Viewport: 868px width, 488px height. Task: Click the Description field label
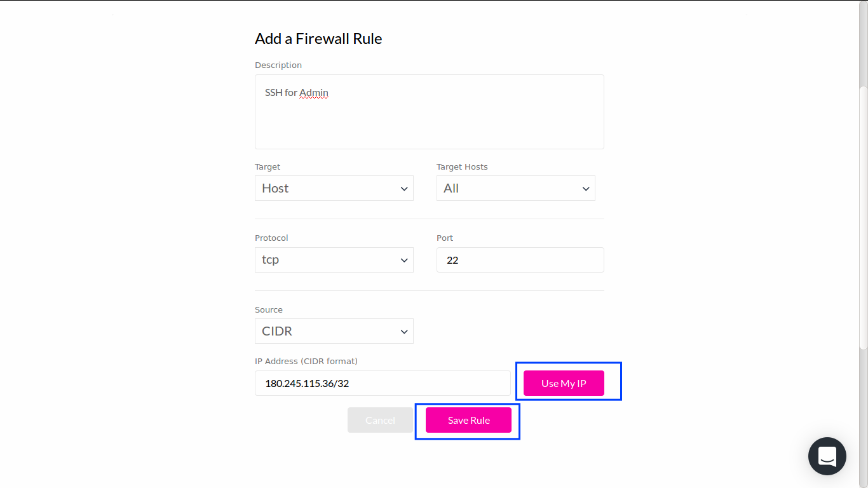[278, 65]
